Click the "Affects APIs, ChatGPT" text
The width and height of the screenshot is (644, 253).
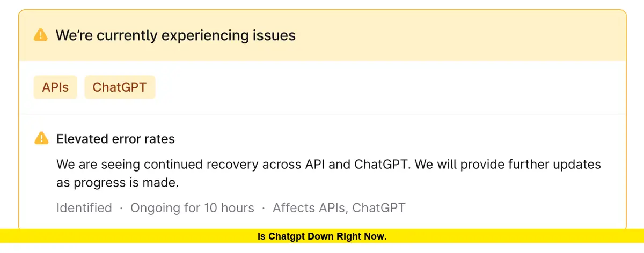pos(339,208)
